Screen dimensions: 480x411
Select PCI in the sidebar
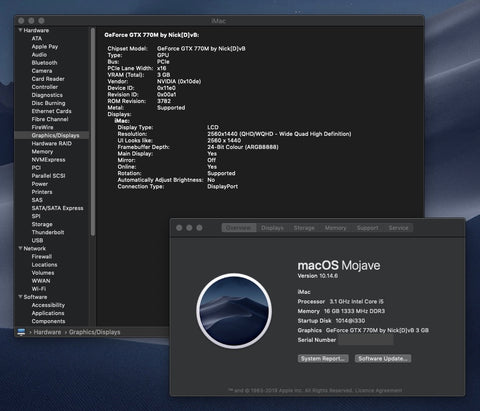(36, 168)
